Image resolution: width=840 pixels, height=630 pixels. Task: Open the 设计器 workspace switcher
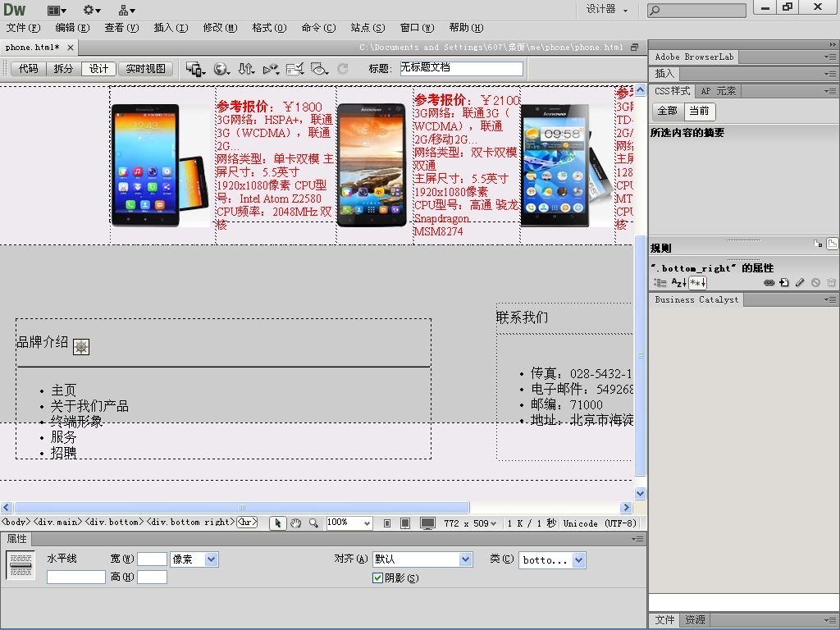click(x=606, y=9)
